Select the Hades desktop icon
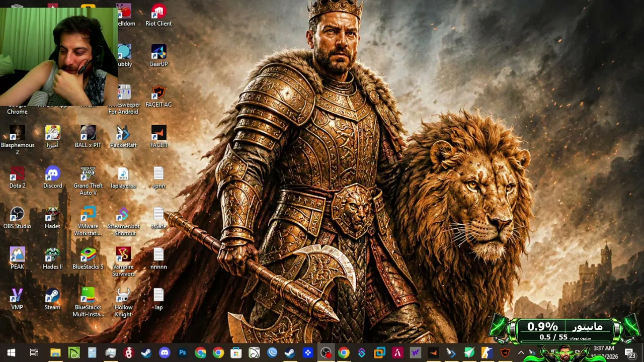The height and width of the screenshot is (362, 644). pyautogui.click(x=53, y=219)
